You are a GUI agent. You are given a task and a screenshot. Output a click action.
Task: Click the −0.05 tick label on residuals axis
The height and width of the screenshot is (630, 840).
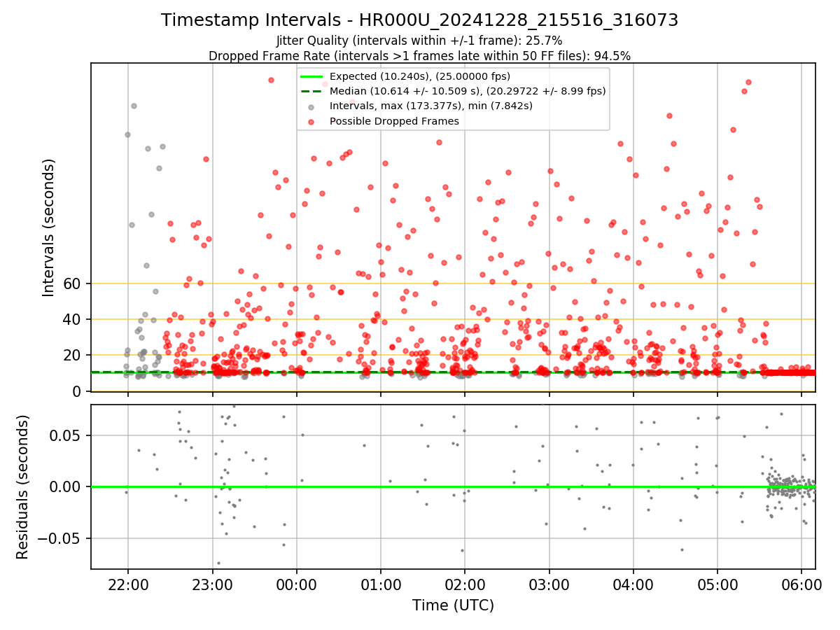click(x=59, y=539)
